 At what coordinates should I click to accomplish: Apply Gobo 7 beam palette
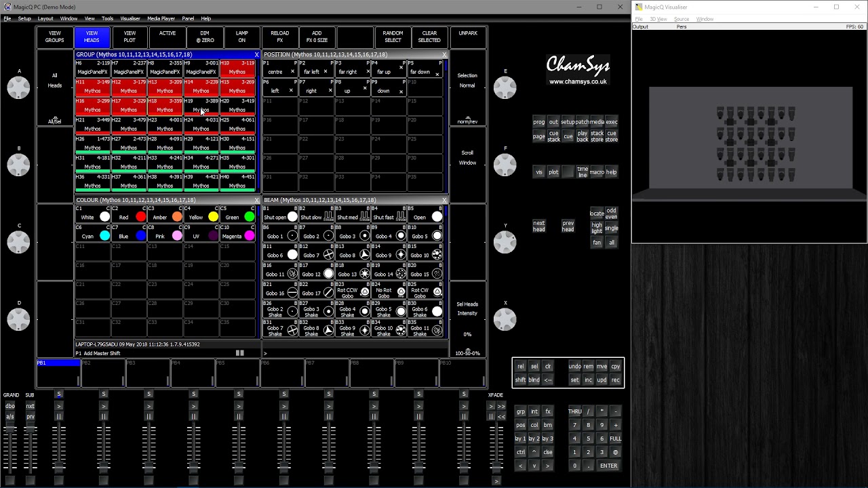coord(316,252)
